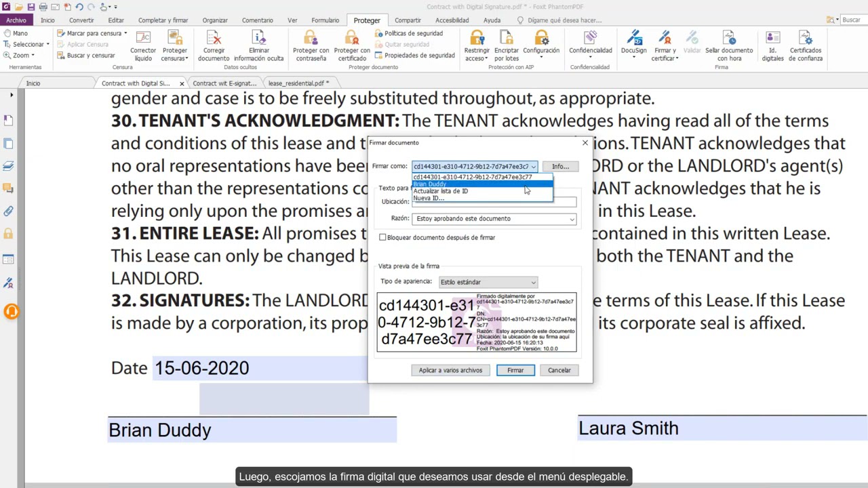Open Restringir acceso option
The width and height of the screenshot is (868, 488).
pos(477,46)
